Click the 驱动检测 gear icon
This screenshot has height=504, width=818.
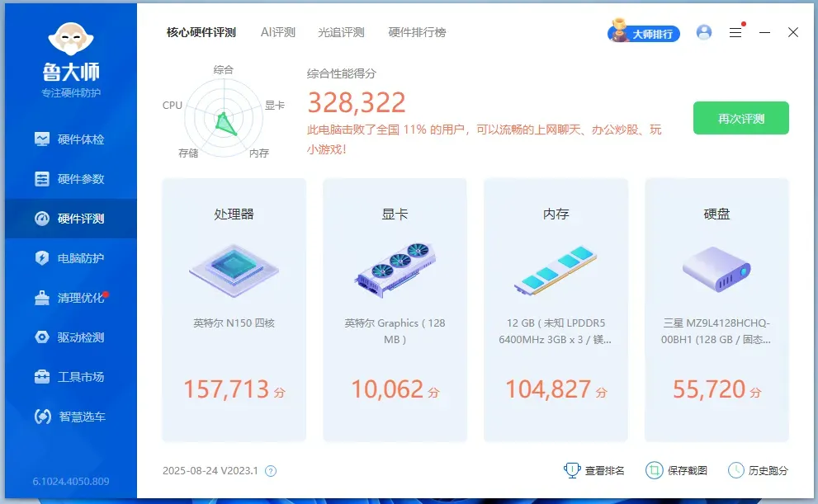click(42, 337)
